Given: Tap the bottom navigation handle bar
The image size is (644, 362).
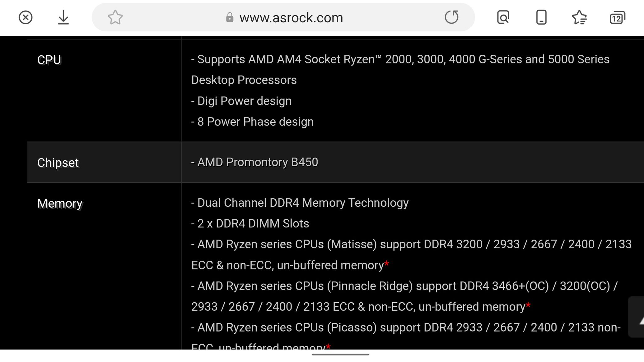Looking at the screenshot, I should coord(340,354).
